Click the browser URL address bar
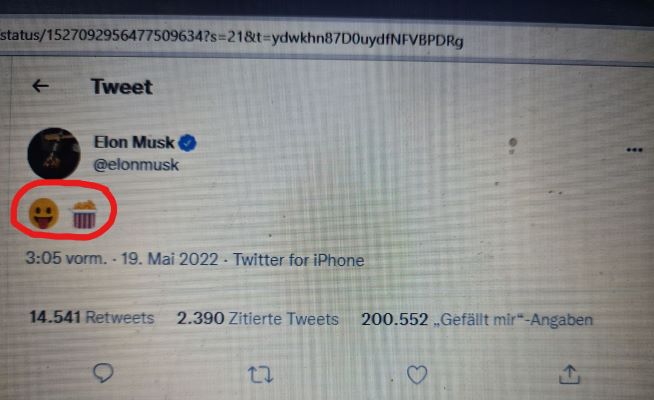This screenshot has width=654, height=400. (x=240, y=37)
